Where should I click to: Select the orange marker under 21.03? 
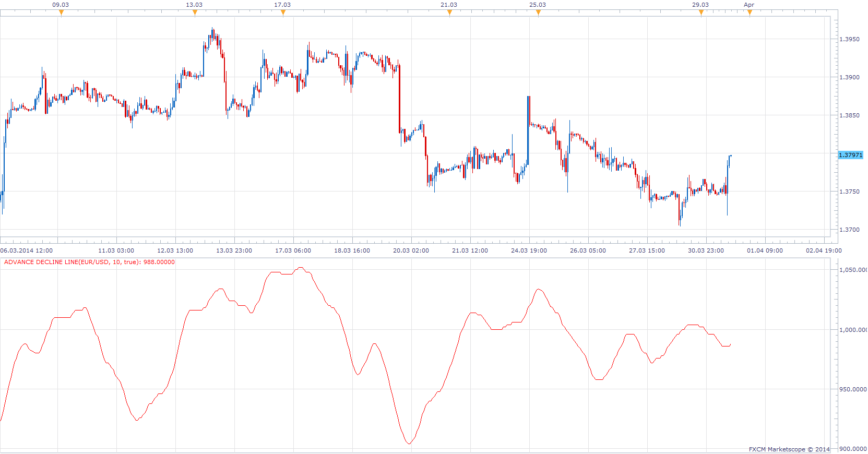[x=449, y=13]
